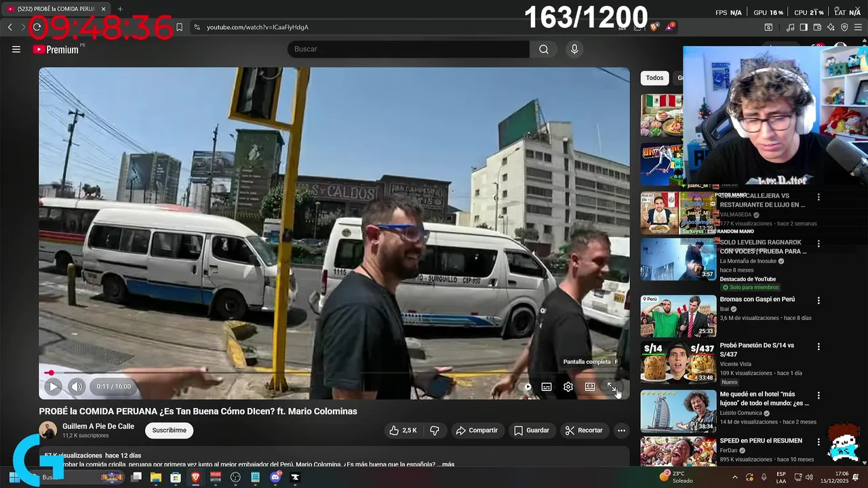This screenshot has width=868, height=488.
Task: Select the PROBÉ la COMIDA browser tab
Action: pyautogui.click(x=57, y=9)
